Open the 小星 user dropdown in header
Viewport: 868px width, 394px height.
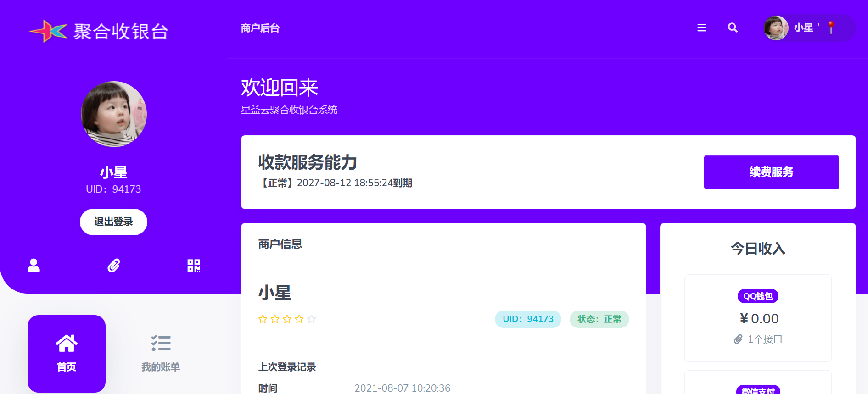click(803, 28)
